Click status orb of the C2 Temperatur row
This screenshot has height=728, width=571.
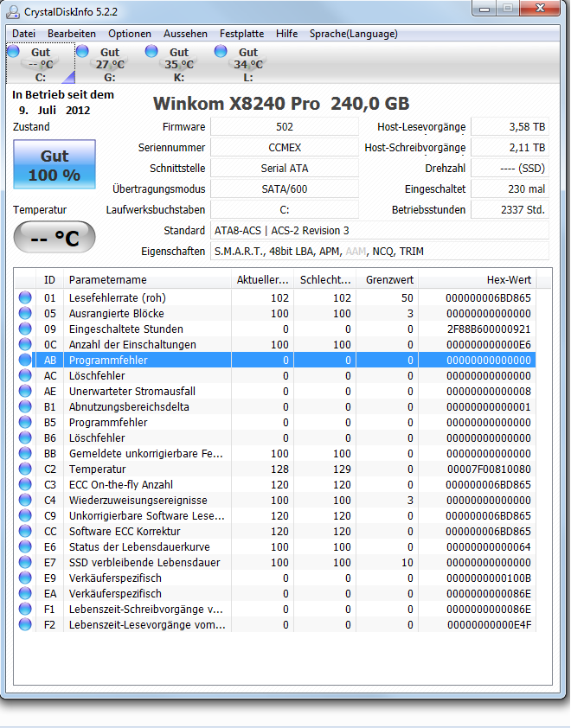[x=25, y=469]
